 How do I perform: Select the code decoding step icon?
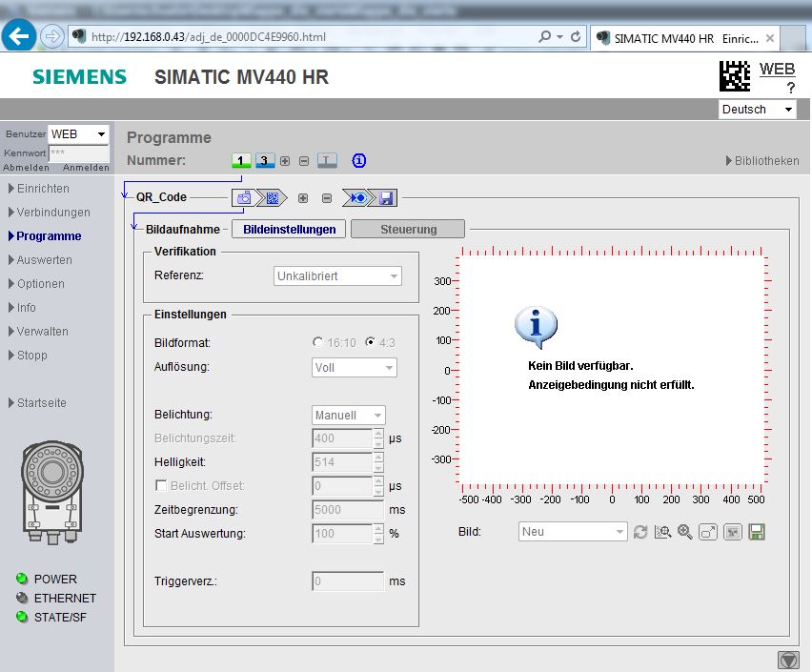click(x=271, y=198)
